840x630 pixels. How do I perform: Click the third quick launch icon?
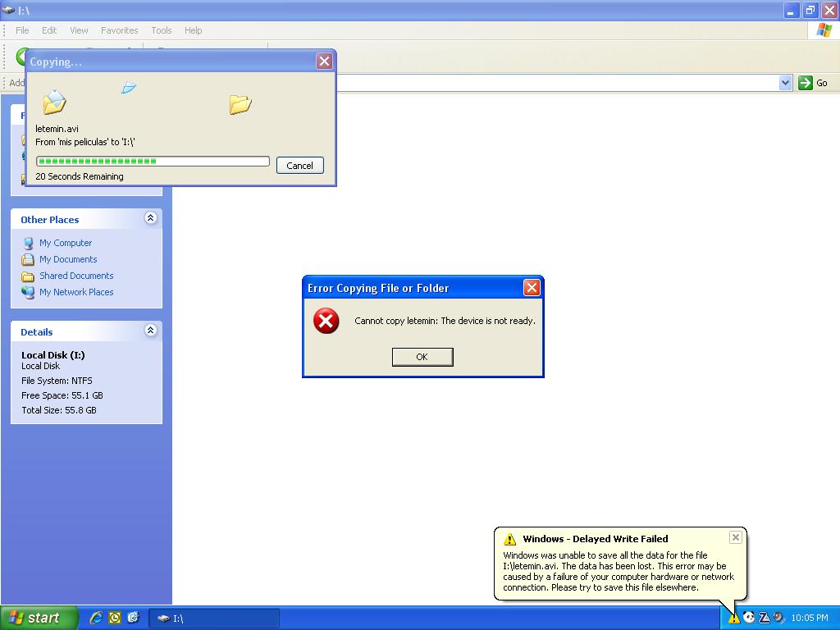[x=133, y=618]
